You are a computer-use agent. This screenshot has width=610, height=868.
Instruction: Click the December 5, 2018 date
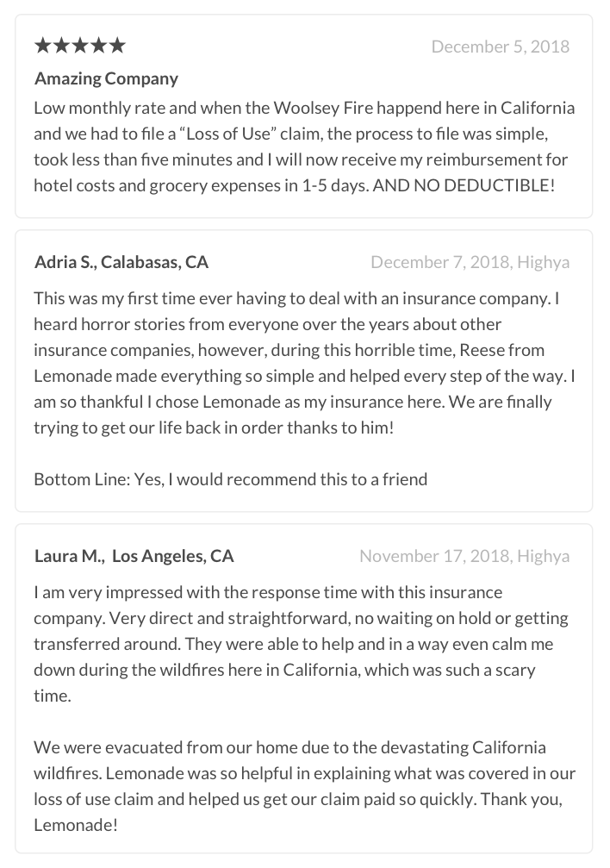[501, 47]
